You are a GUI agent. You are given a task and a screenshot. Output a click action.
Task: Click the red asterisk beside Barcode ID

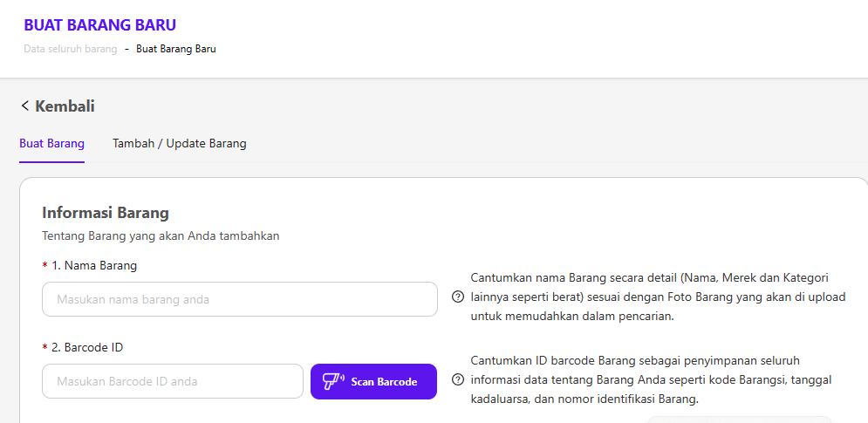pyautogui.click(x=44, y=348)
